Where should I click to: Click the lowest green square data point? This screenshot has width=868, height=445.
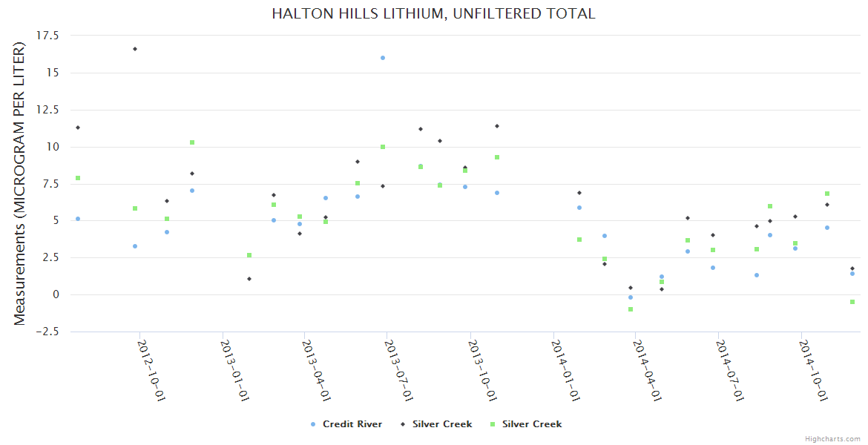pos(631,309)
